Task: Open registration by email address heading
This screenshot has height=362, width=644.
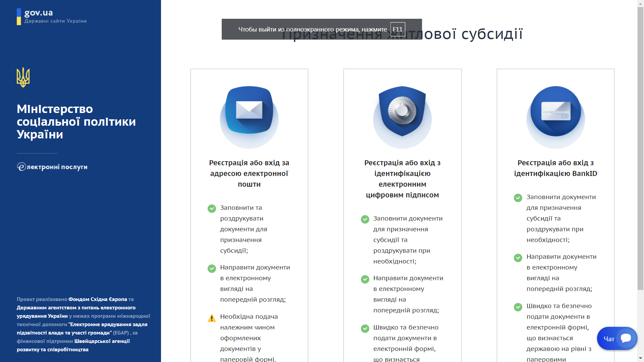Action: coord(249,173)
